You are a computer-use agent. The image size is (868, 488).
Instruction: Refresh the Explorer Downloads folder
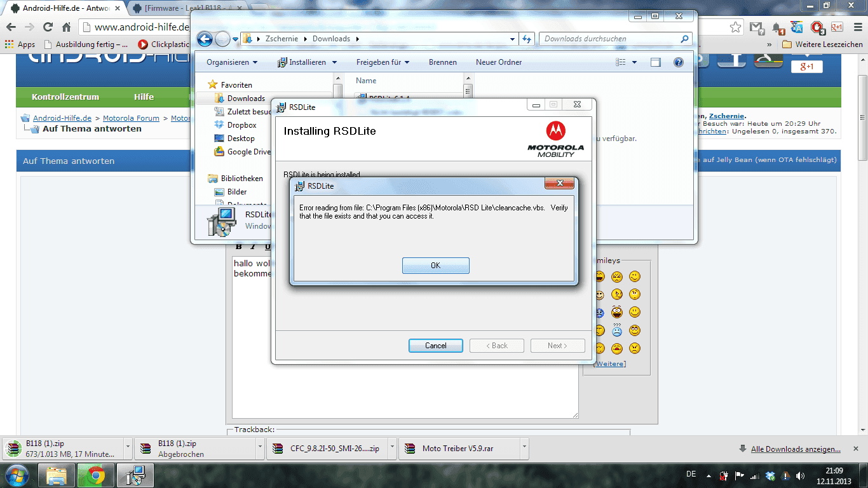click(x=527, y=39)
